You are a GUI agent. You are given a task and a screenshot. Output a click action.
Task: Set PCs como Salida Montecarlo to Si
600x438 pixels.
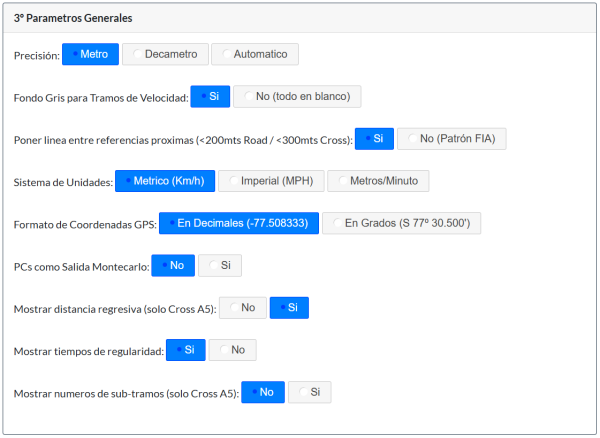[220, 265]
